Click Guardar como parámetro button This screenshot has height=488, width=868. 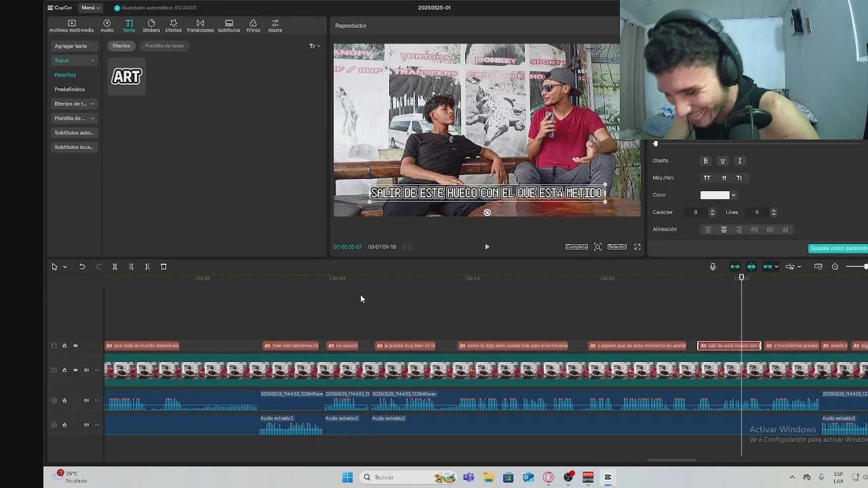838,248
